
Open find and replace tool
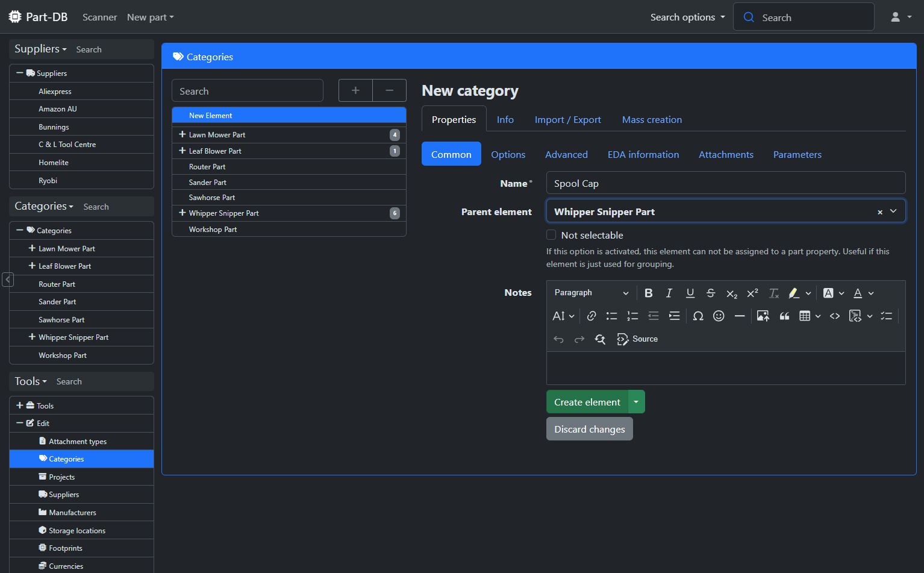pyautogui.click(x=600, y=339)
